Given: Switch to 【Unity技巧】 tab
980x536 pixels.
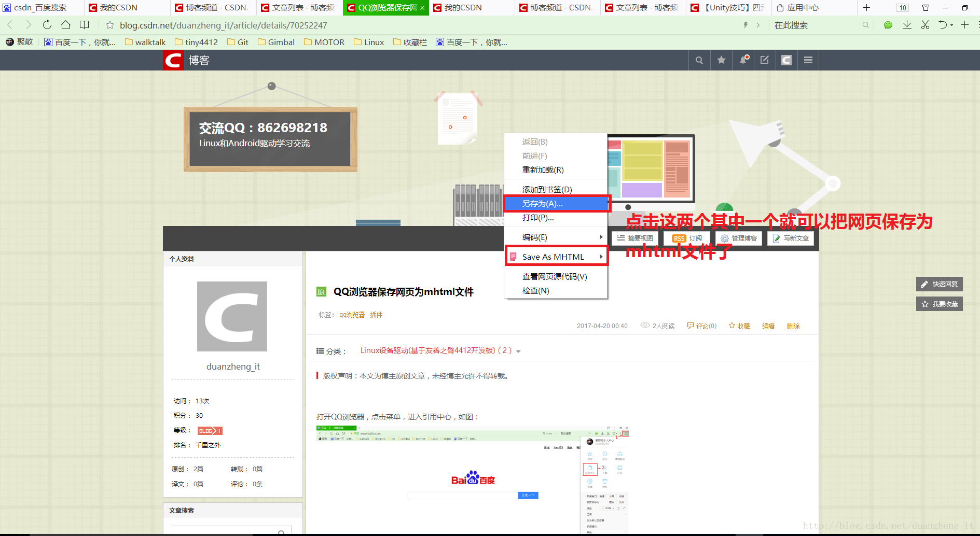Looking at the screenshot, I should click(728, 8).
